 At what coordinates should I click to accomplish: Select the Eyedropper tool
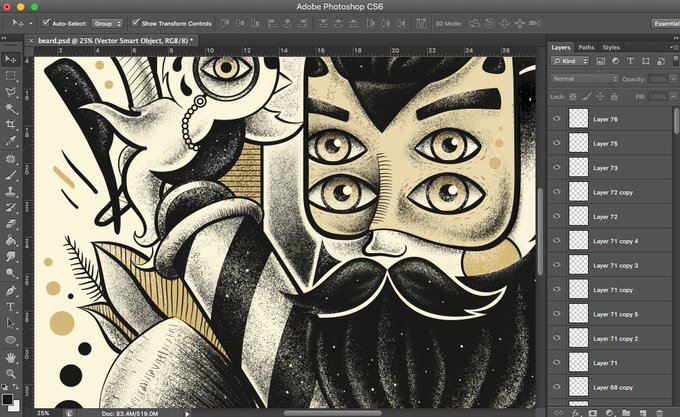pos(10,141)
